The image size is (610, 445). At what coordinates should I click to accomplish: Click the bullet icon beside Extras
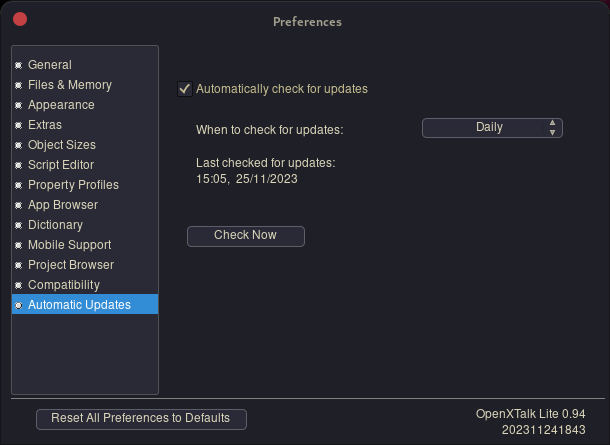[x=18, y=125]
